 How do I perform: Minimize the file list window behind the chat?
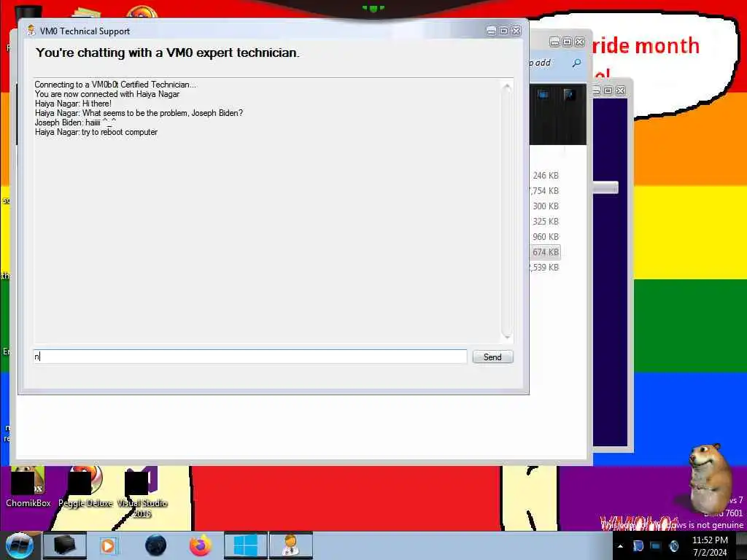[x=554, y=42]
